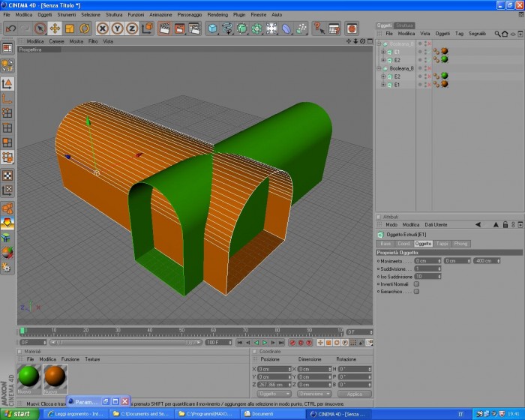Viewport: 525px width, 420px height.
Task: Click the Undo arrow icon
Action: 10,28
